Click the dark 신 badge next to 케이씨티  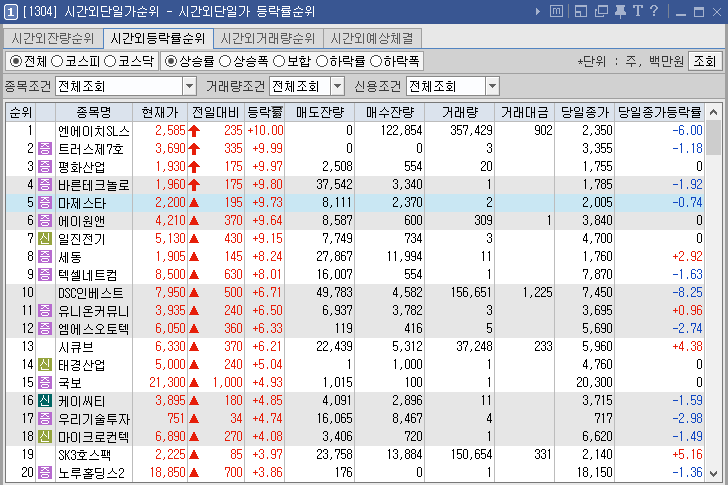[45, 401]
